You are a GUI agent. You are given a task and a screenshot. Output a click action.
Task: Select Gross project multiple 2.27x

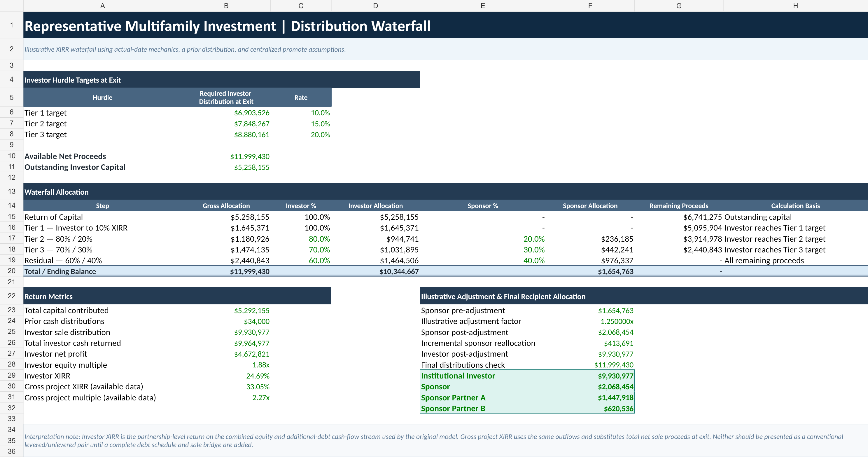261,398
